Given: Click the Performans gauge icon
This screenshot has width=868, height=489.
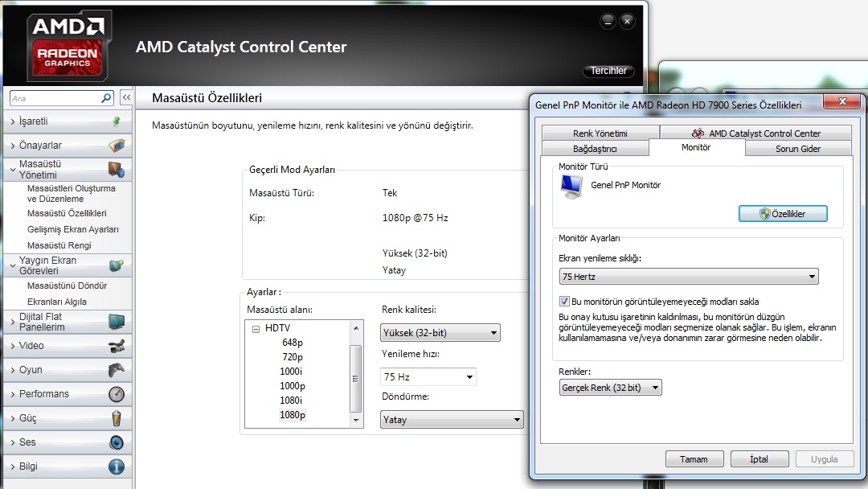Looking at the screenshot, I should 117,394.
